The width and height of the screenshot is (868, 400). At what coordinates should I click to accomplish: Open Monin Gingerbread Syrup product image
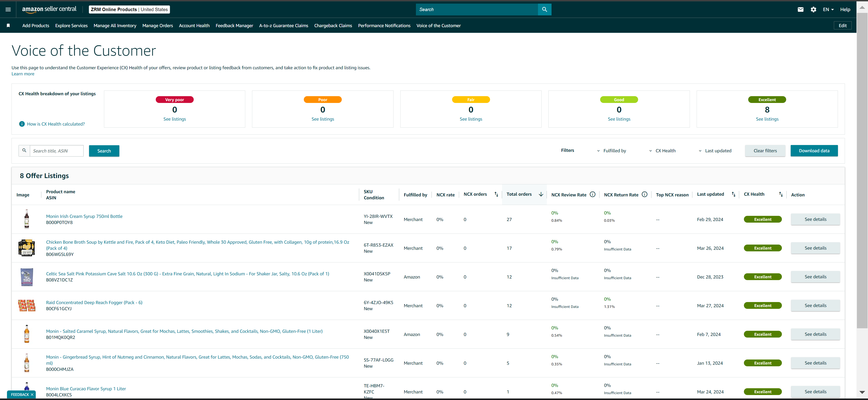(27, 363)
